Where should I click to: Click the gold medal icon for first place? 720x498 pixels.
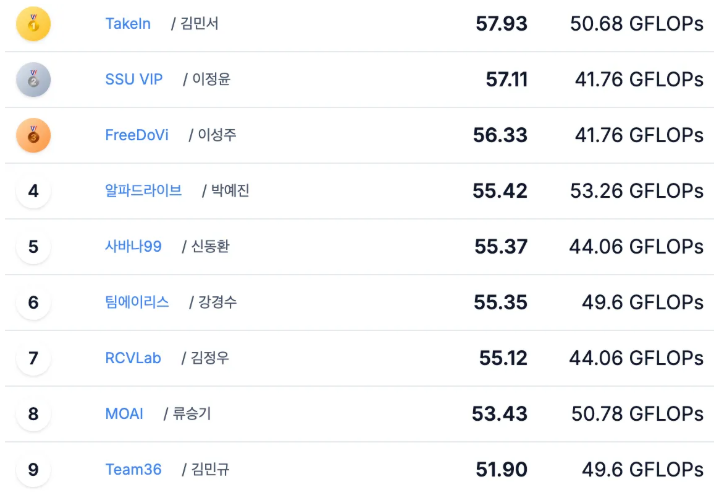[x=33, y=24]
